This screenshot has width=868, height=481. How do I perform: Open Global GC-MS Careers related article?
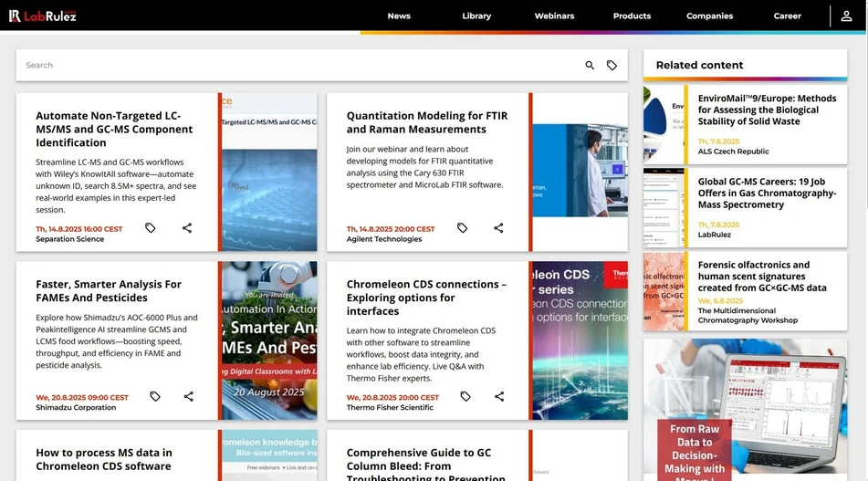[767, 193]
